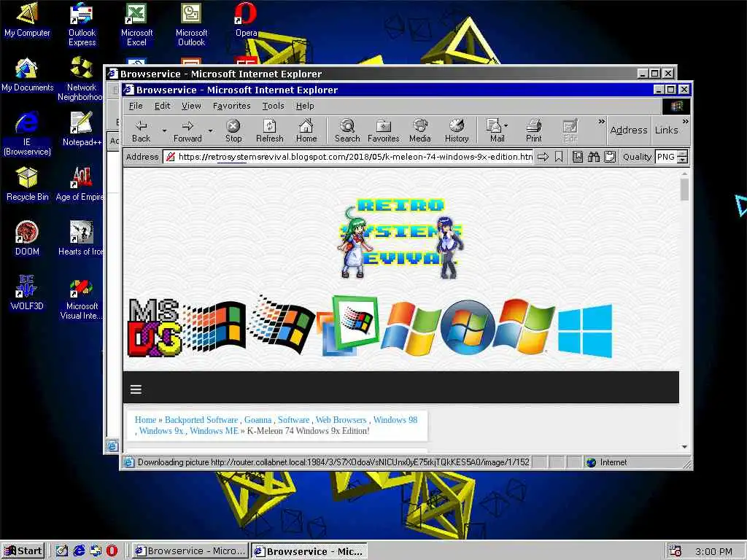
Task: Click the clock showing 3:00 PM
Action: (x=713, y=551)
